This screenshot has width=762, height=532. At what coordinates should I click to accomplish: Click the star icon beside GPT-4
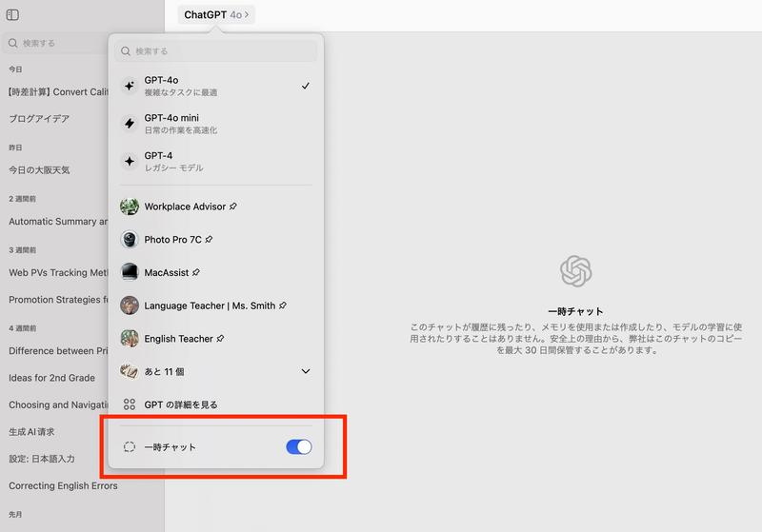tap(130, 161)
